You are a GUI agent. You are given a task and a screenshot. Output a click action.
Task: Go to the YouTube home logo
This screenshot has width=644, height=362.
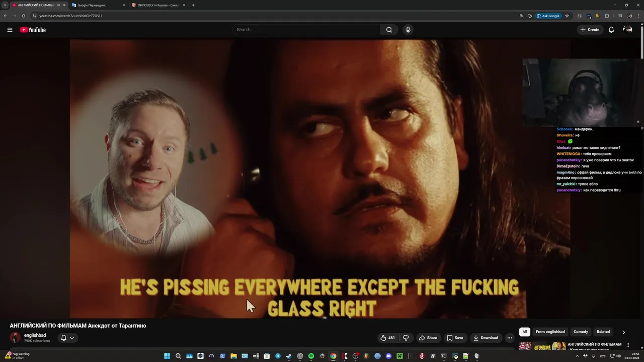pos(33,30)
